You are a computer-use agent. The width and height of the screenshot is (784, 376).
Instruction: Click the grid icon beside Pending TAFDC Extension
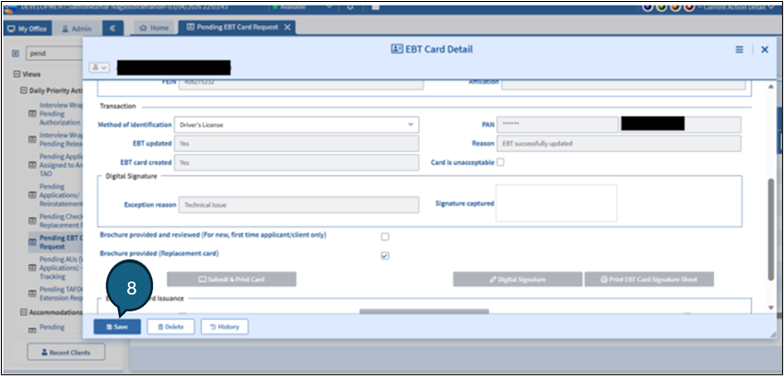32,294
